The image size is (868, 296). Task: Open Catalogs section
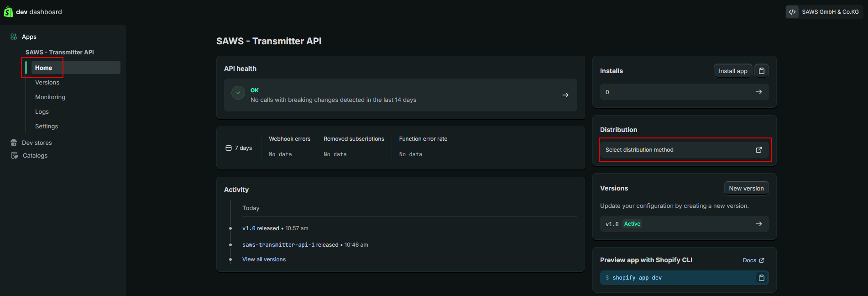pyautogui.click(x=35, y=155)
